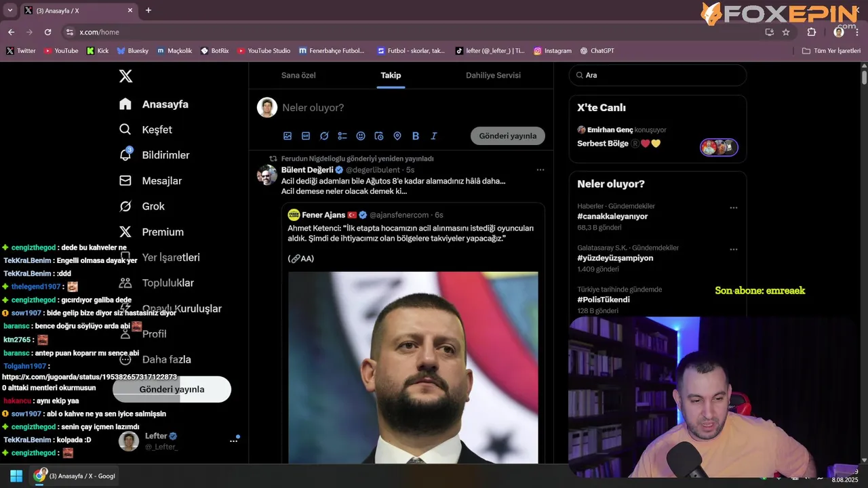Click Gönderi yayınla in composer
The width and height of the screenshot is (868, 488).
(x=508, y=136)
